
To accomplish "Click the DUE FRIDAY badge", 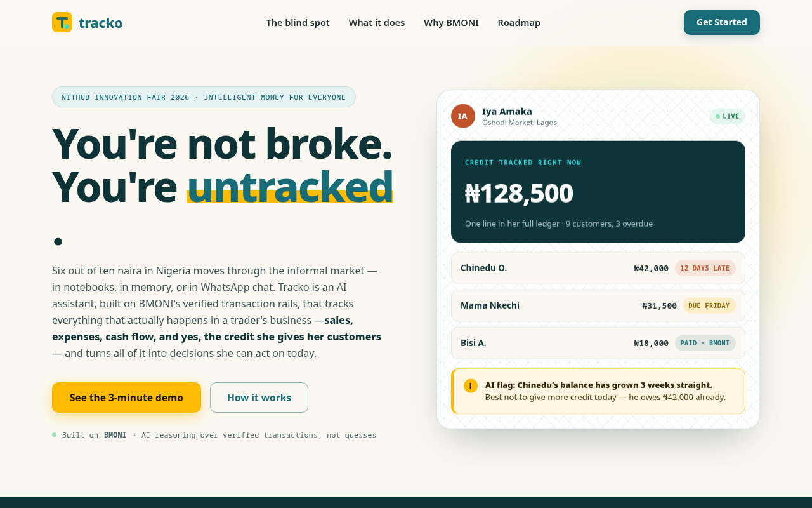I will pyautogui.click(x=709, y=305).
